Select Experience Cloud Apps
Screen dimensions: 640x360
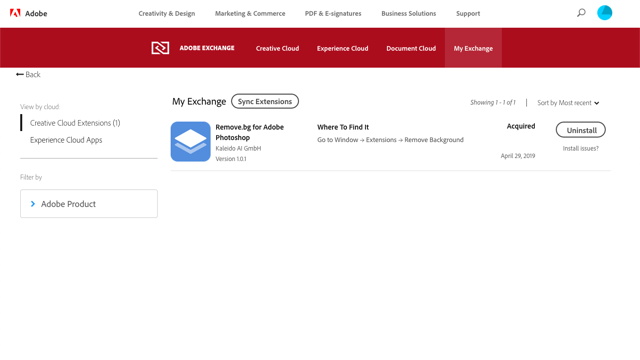(x=66, y=140)
